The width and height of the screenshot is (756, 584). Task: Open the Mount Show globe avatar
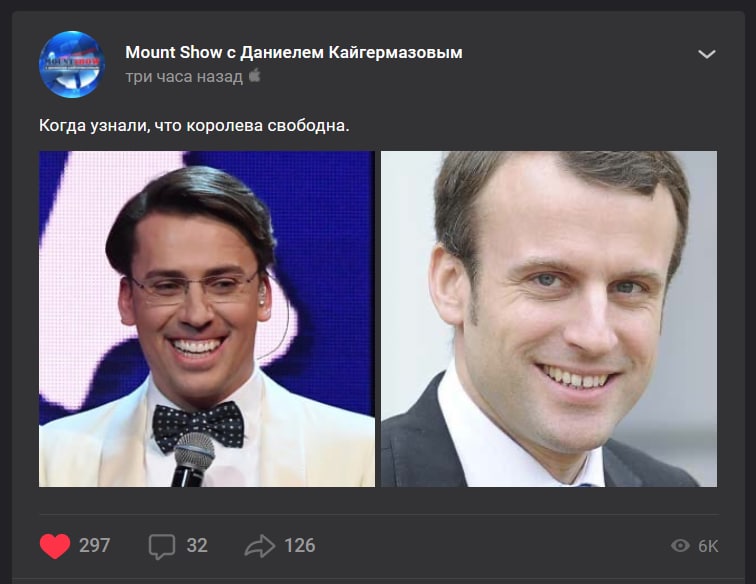pos(72,64)
